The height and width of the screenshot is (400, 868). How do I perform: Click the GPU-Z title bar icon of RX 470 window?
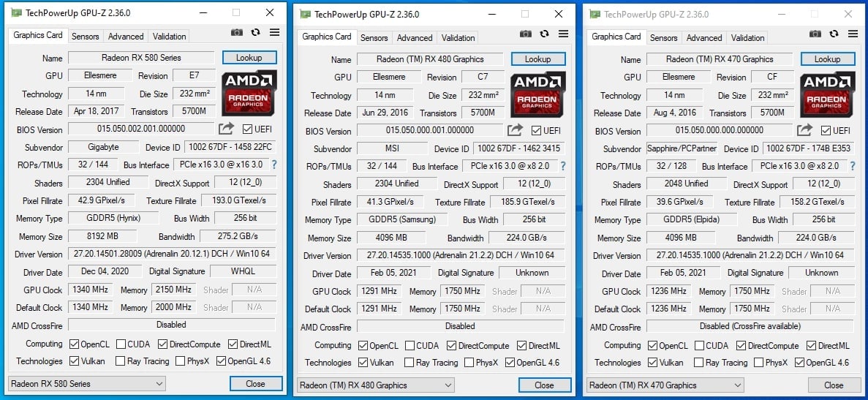[595, 15]
